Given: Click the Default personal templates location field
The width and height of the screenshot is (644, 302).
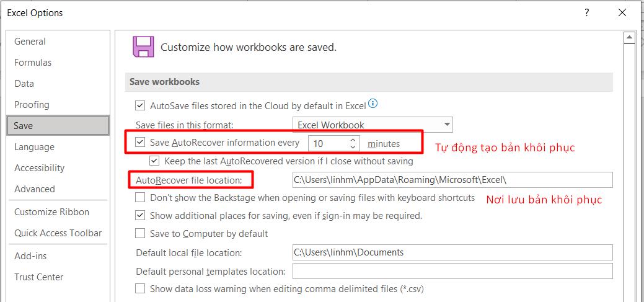Looking at the screenshot, I should tap(452, 271).
